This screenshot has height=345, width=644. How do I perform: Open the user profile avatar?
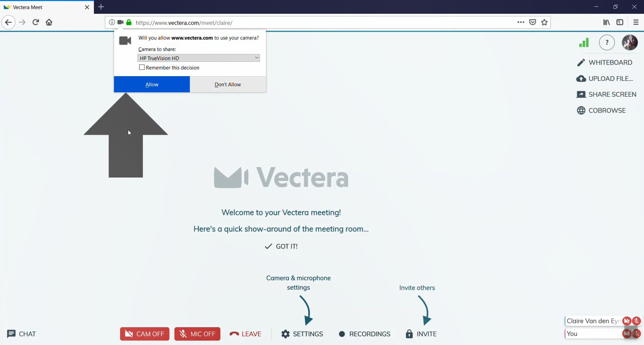tap(630, 42)
